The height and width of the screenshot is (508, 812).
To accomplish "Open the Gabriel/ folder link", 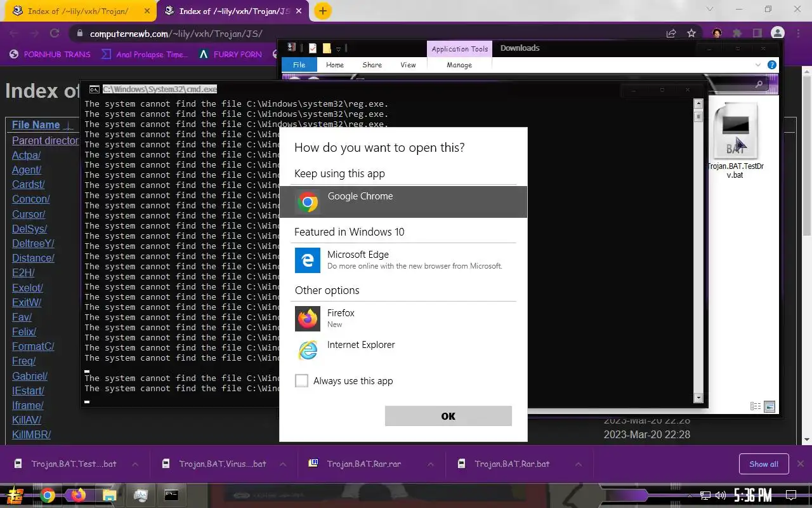I will click(x=30, y=376).
